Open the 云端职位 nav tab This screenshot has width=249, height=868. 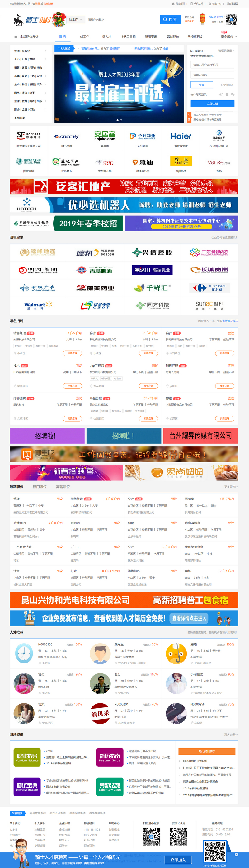click(173, 37)
